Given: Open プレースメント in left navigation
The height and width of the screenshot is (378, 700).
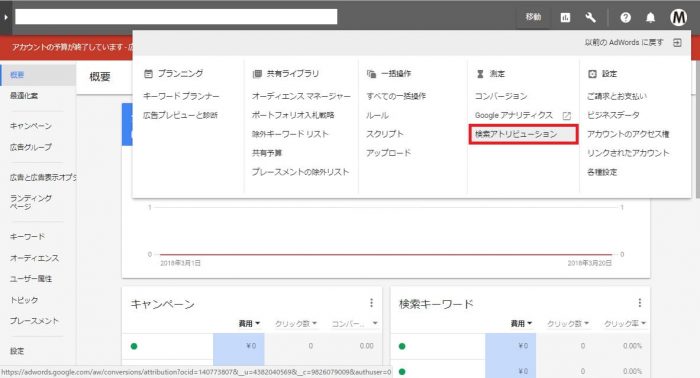Looking at the screenshot, I should pyautogui.click(x=34, y=321).
